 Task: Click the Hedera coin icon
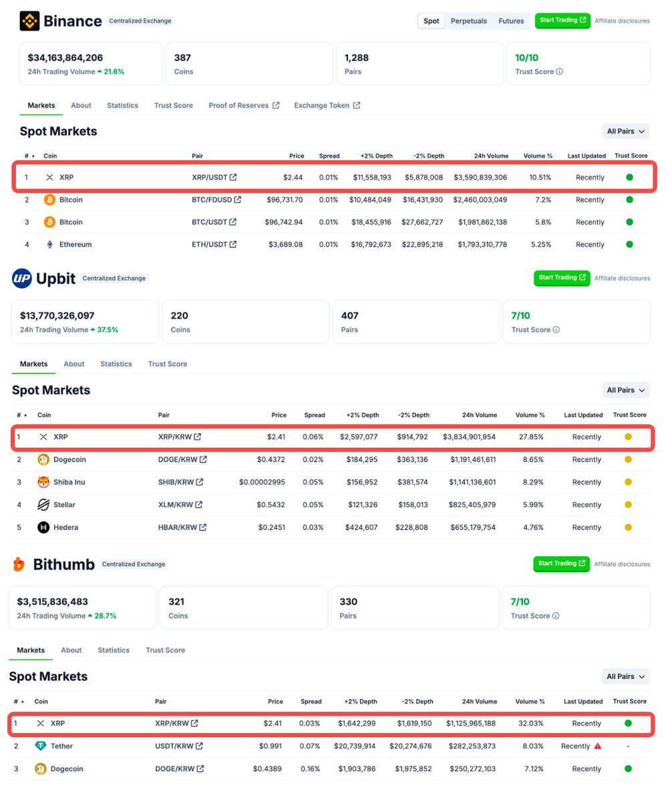(43, 527)
